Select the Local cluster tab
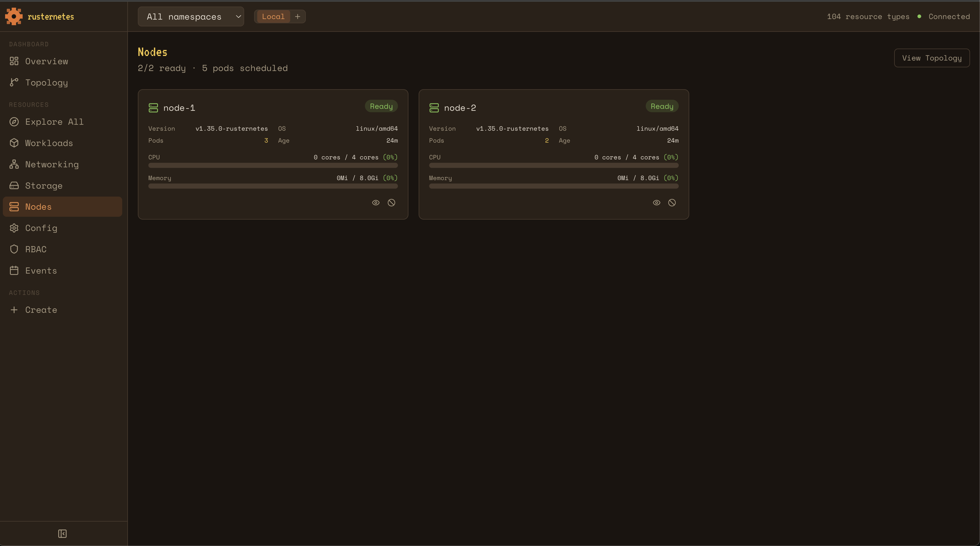980x546 pixels. click(x=273, y=16)
